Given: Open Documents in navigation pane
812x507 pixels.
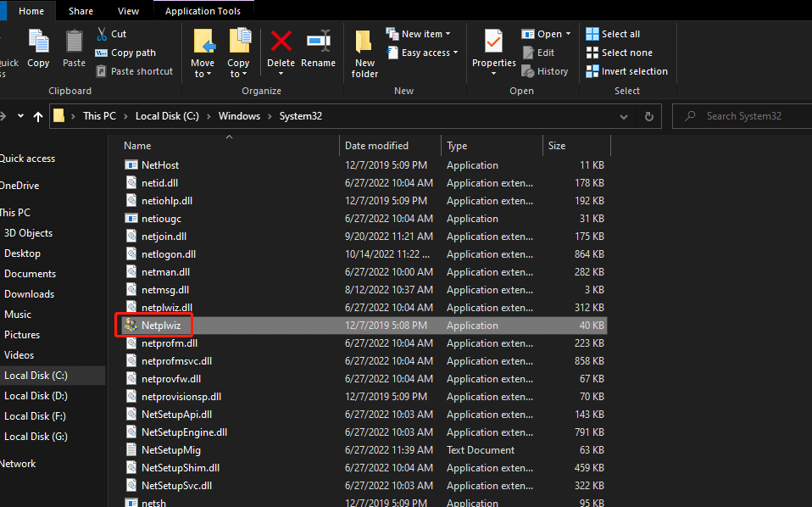Looking at the screenshot, I should (30, 274).
